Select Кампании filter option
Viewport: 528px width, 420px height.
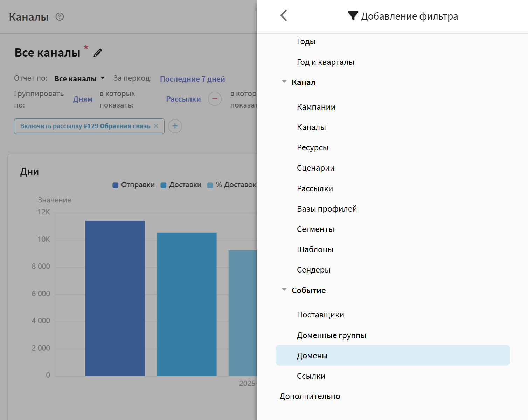pos(316,107)
